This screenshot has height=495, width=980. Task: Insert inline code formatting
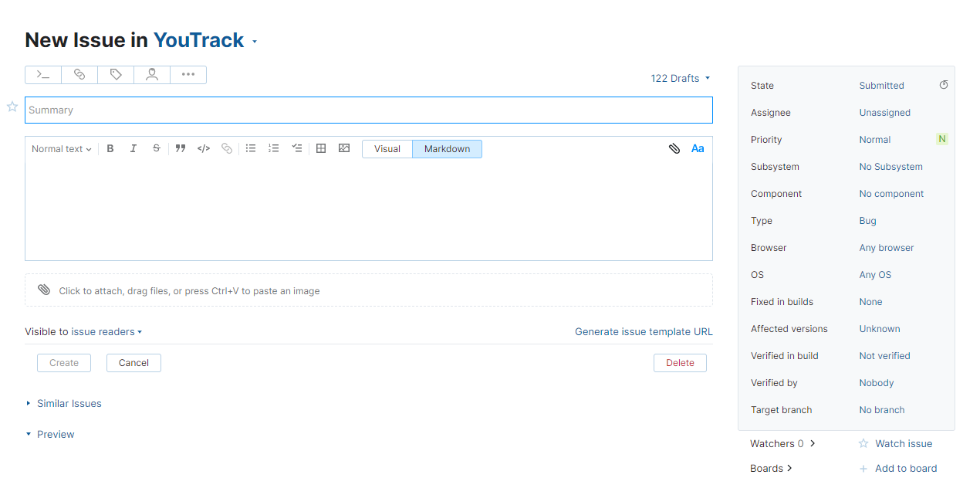203,148
